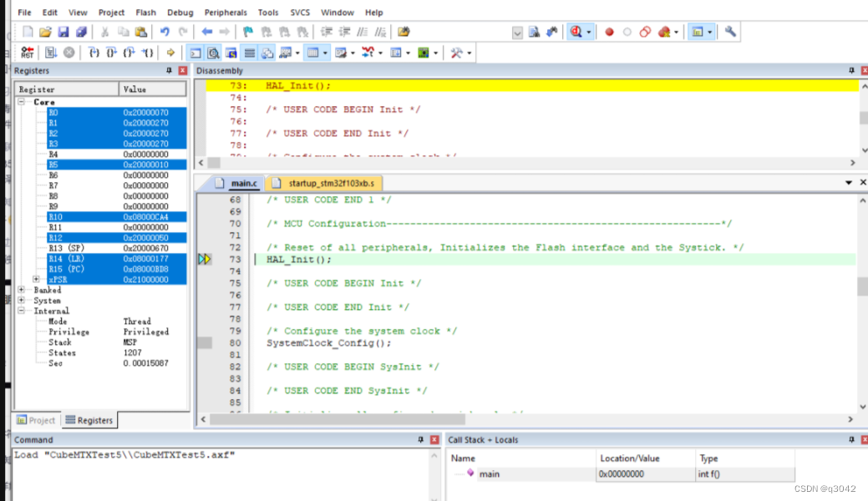
Task: Show next statement with yellow arrow icon
Action: pyautogui.click(x=170, y=53)
